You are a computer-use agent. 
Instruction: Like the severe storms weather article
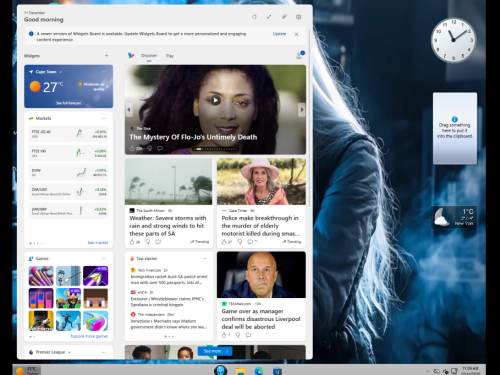132,242
